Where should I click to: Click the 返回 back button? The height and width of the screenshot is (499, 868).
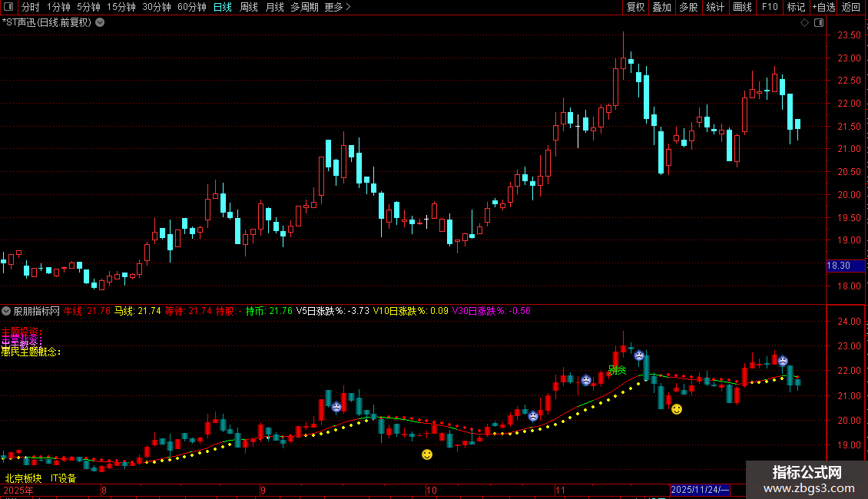(x=851, y=7)
